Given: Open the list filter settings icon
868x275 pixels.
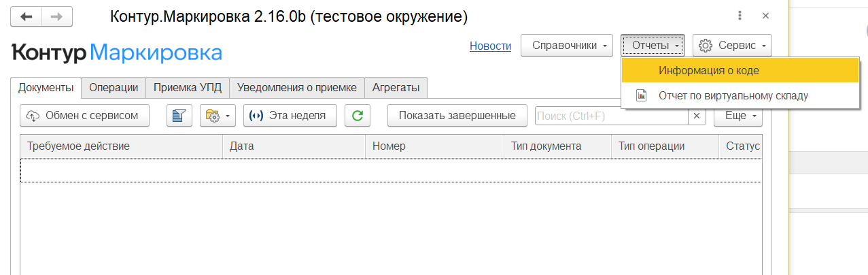Looking at the screenshot, I should pyautogui.click(x=179, y=116).
